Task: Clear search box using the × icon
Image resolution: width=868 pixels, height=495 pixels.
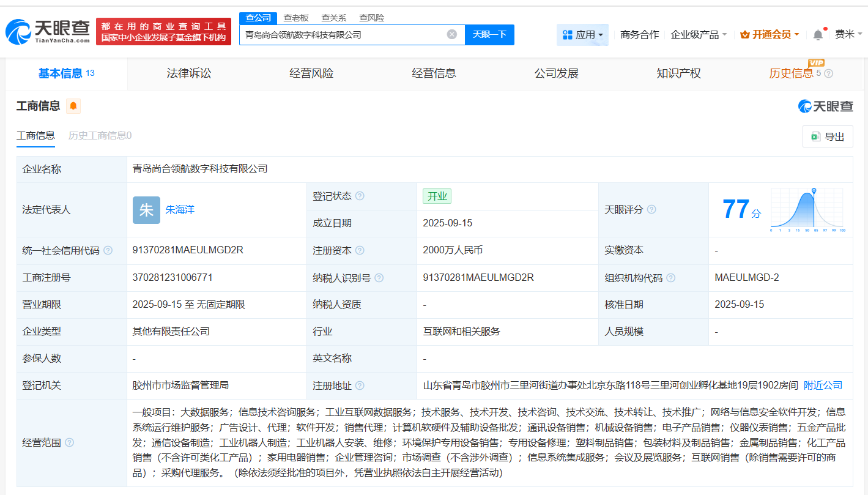Action: pos(452,34)
